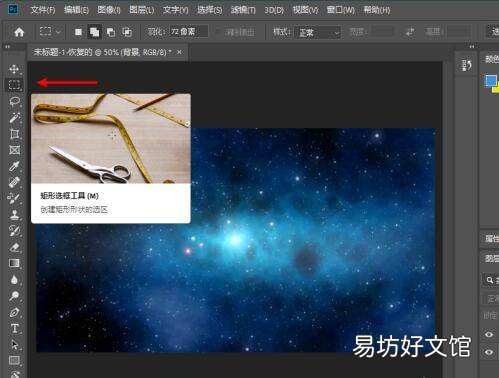499x378 pixels.
Task: Open the 视图(V) menu
Action: pyautogui.click(x=305, y=10)
